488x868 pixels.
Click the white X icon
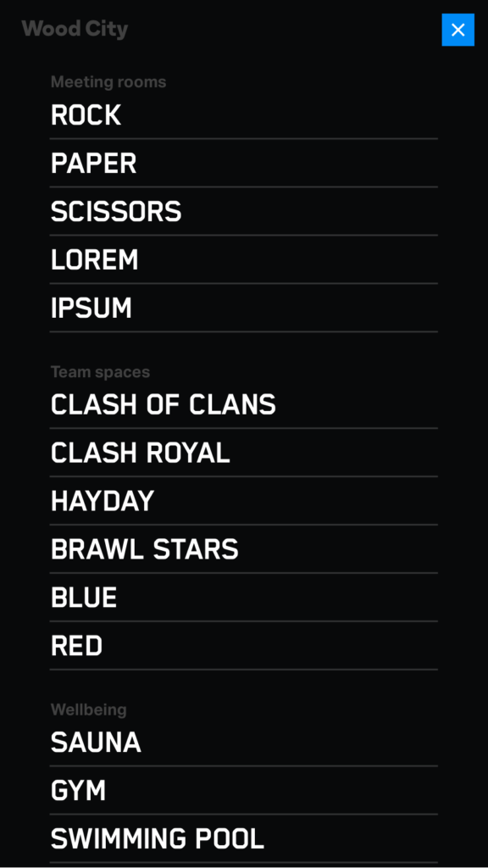[457, 30]
